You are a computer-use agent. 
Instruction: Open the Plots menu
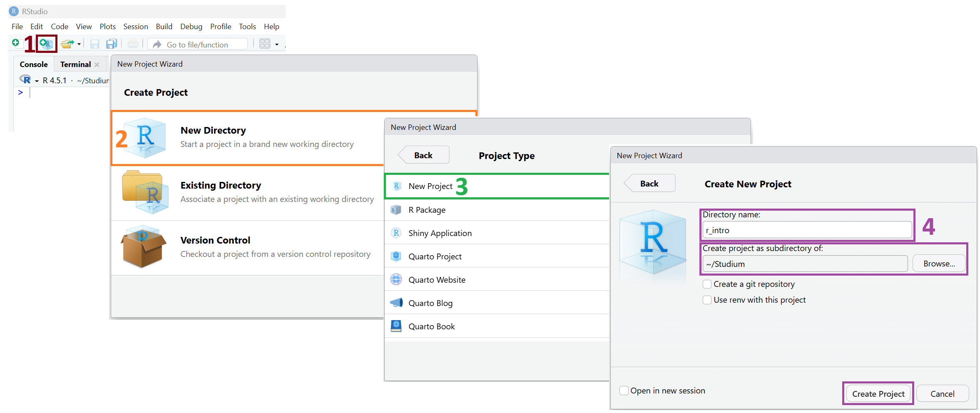pyautogui.click(x=108, y=27)
